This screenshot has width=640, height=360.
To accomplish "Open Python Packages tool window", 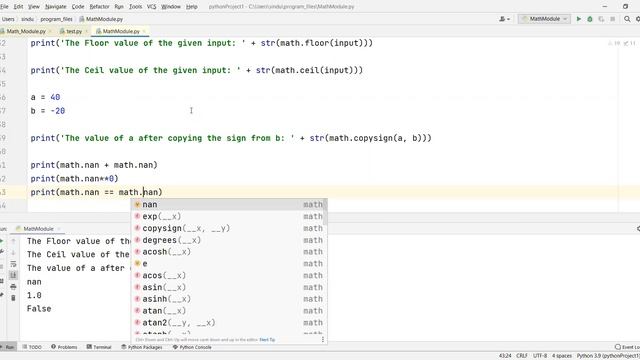I will 142,347.
